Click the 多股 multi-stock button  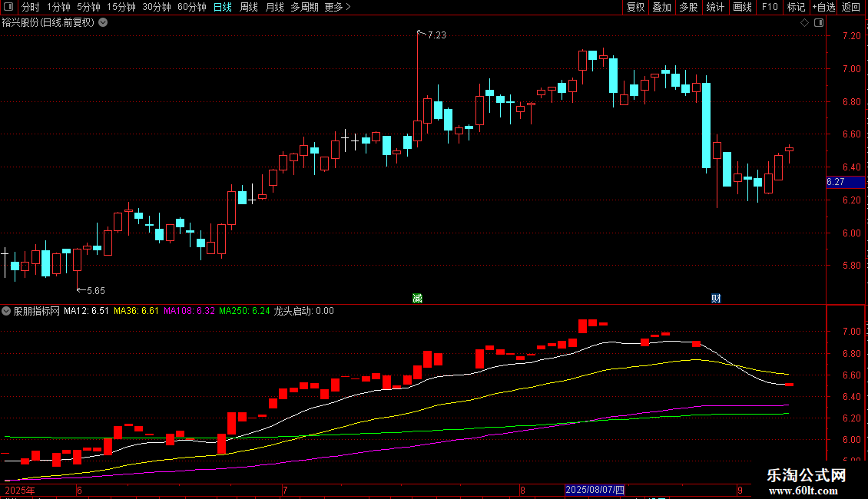point(688,7)
